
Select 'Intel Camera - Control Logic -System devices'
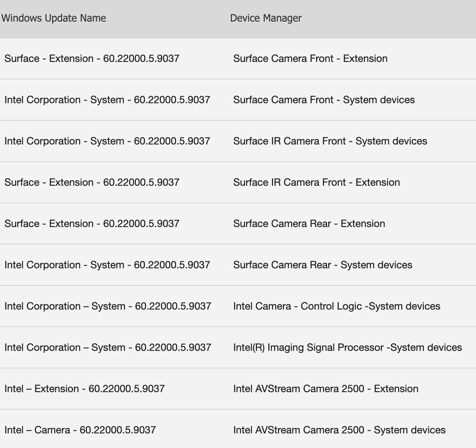tap(337, 306)
